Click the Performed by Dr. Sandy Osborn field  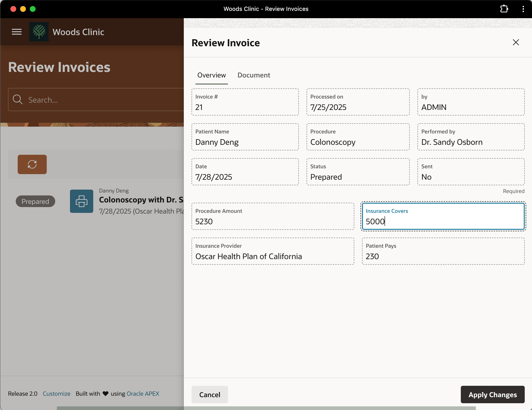pyautogui.click(x=471, y=137)
